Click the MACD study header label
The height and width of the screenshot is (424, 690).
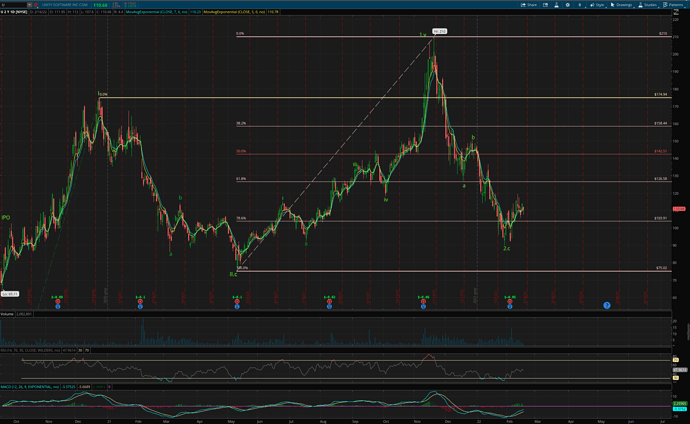tap(29, 387)
